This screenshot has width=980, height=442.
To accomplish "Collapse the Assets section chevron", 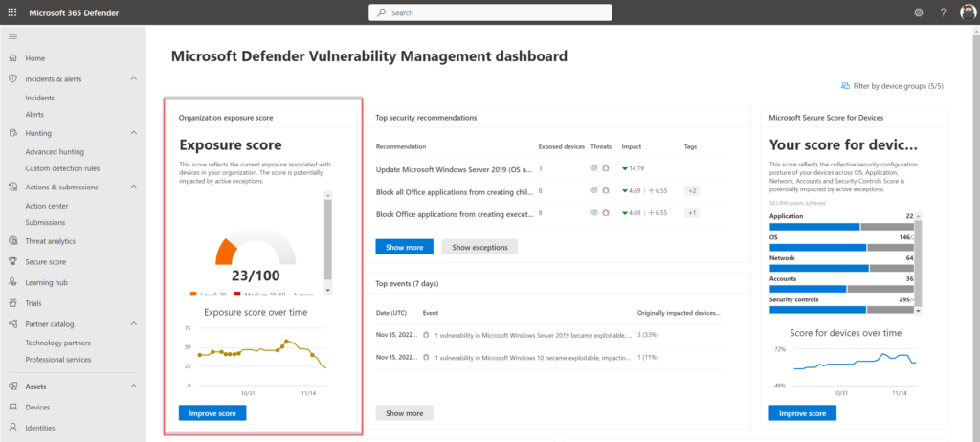I will coord(134,387).
